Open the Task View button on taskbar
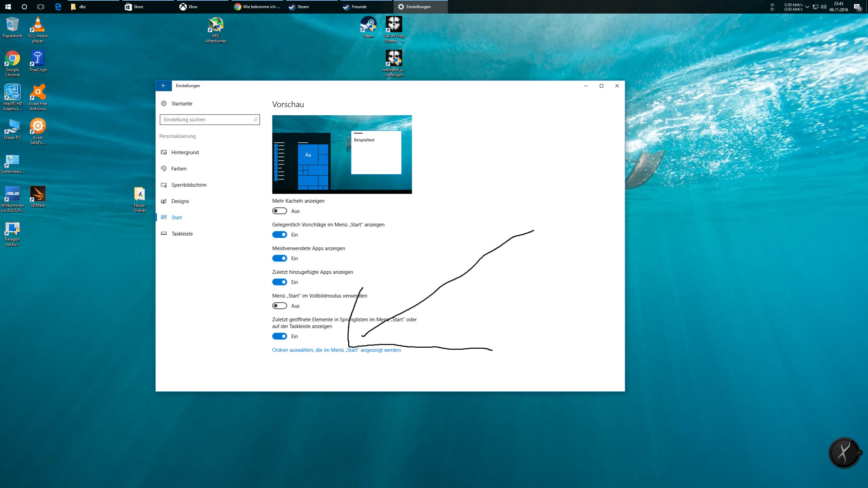Image resolution: width=868 pixels, height=488 pixels. pos(41,7)
